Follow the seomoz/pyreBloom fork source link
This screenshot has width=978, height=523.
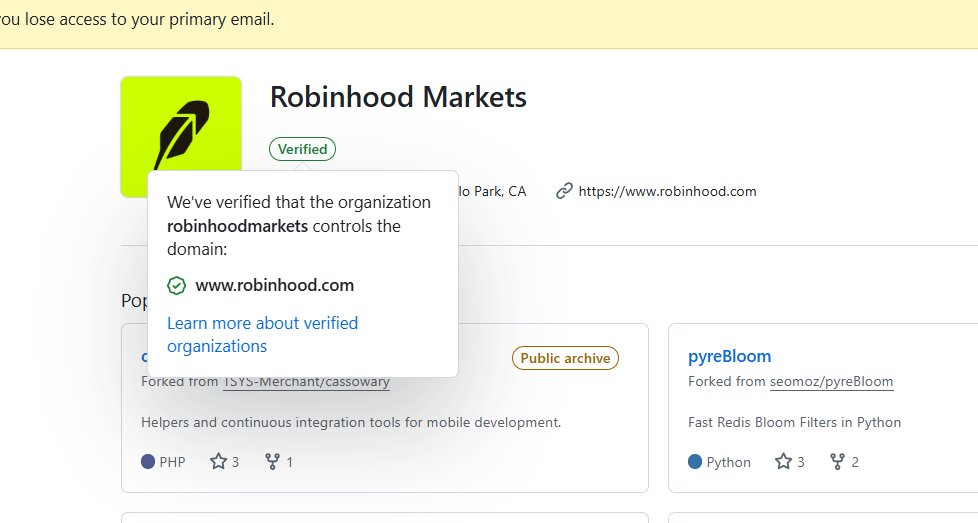pyautogui.click(x=831, y=381)
